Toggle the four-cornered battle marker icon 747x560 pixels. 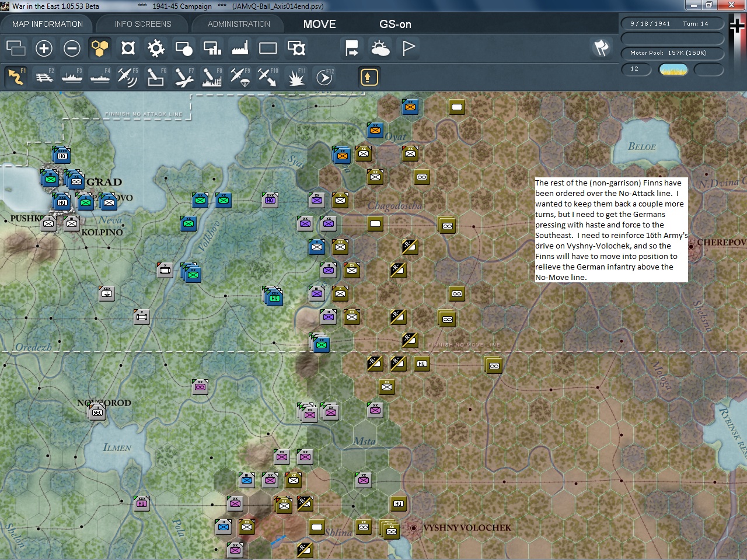tap(128, 48)
